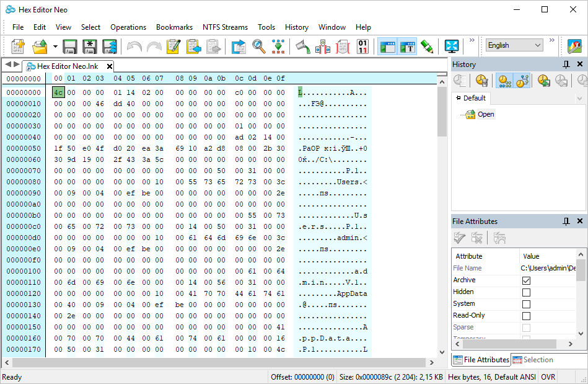Create a new file with toolbar icon

pyautogui.click(x=17, y=47)
